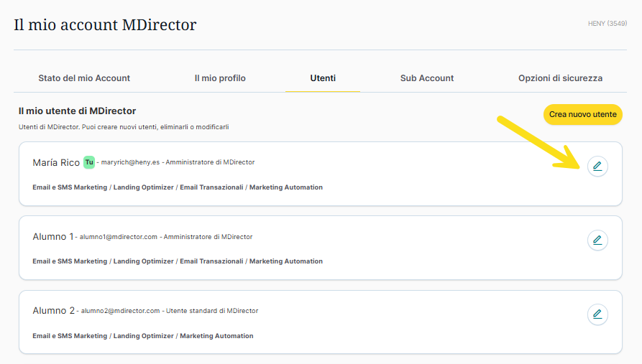Click the pencil icon for Alumno 1

click(x=597, y=240)
